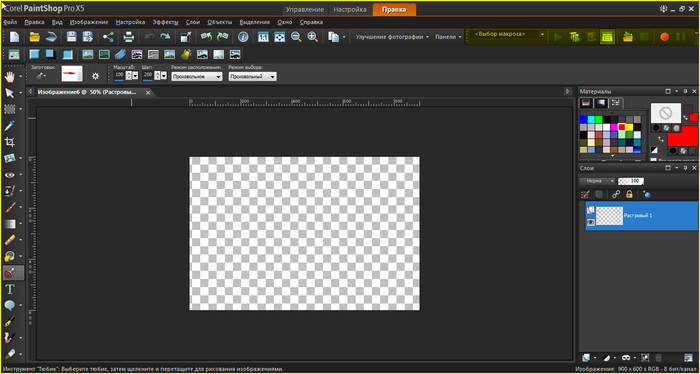
Task: Open the Layers menu
Action: [x=192, y=22]
